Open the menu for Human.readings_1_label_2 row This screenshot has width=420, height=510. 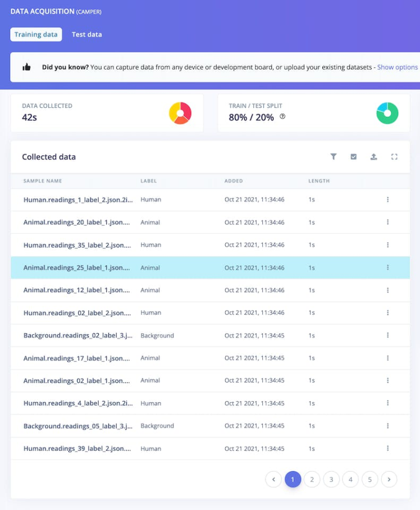pos(388,199)
